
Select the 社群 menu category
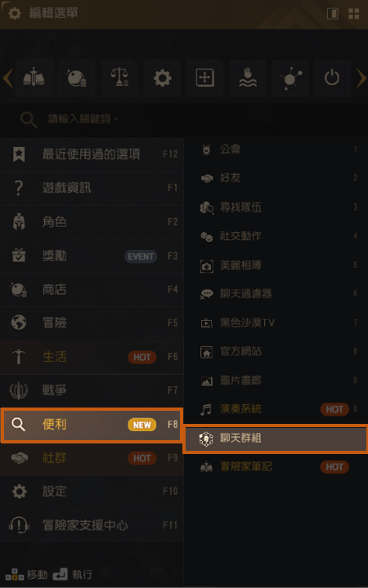point(92,458)
